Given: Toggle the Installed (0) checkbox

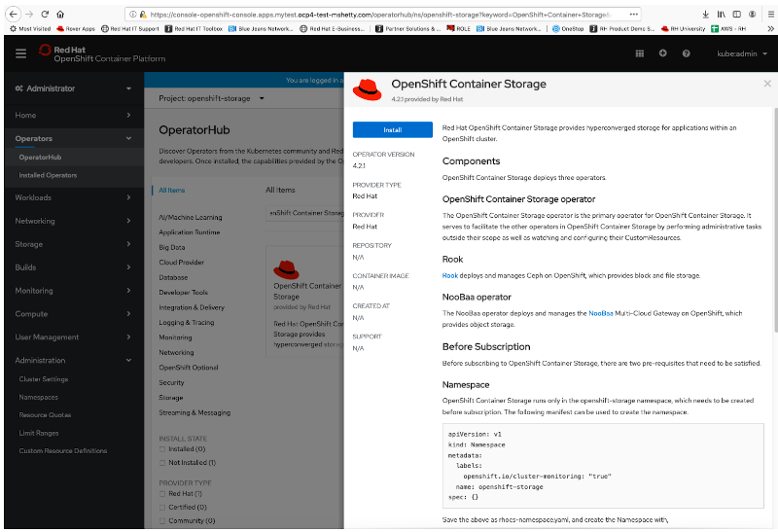Looking at the screenshot, I should [x=162, y=449].
